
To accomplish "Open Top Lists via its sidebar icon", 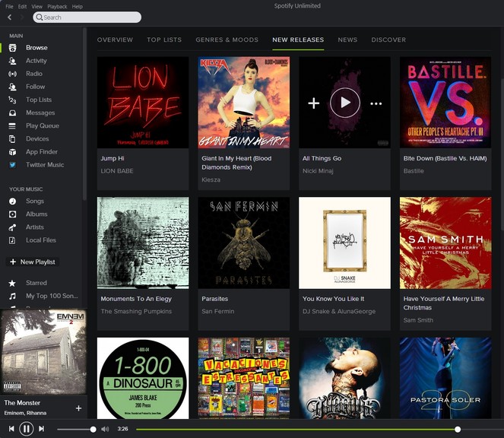I will pyautogui.click(x=12, y=100).
